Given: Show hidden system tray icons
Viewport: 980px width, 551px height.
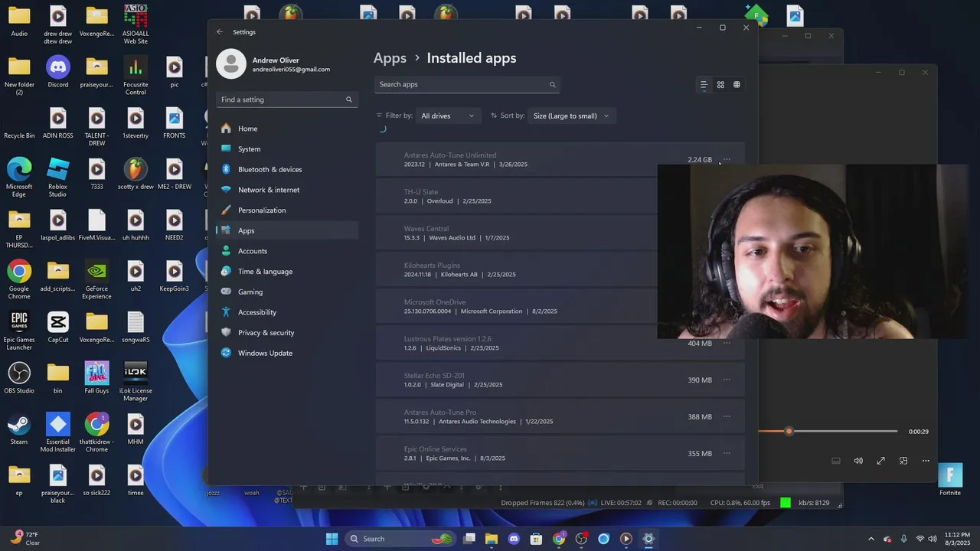Looking at the screenshot, I should 871,539.
